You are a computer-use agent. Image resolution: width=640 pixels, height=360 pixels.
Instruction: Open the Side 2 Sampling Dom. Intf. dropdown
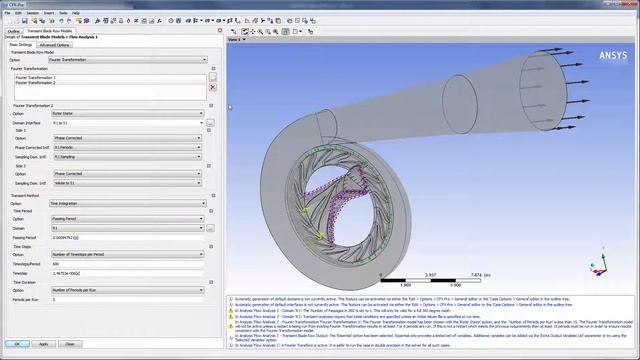tap(128, 183)
